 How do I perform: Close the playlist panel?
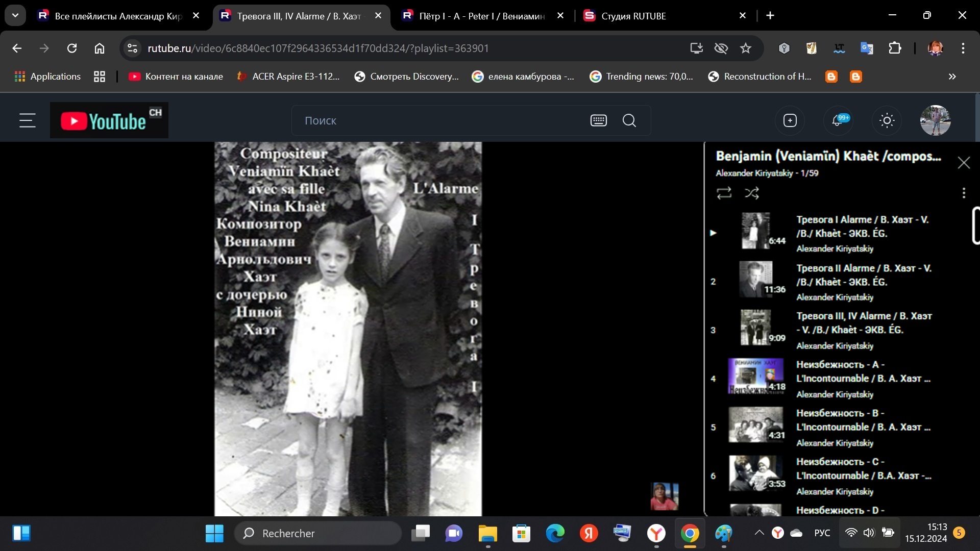(964, 163)
